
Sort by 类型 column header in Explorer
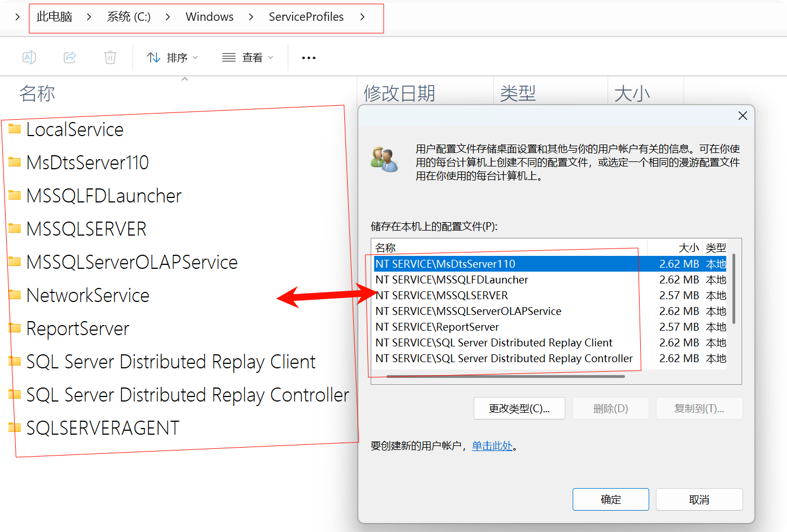(518, 93)
